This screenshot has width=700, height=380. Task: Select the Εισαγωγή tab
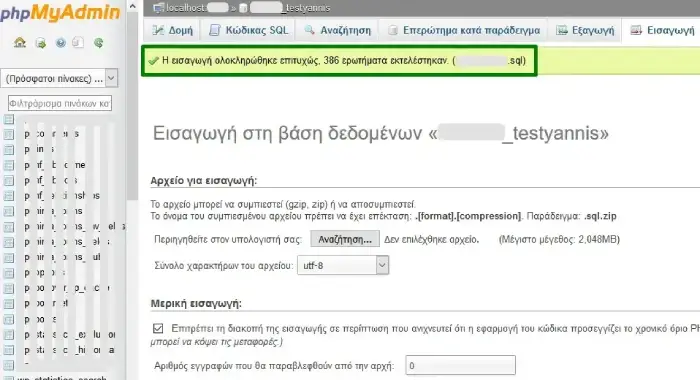662,30
